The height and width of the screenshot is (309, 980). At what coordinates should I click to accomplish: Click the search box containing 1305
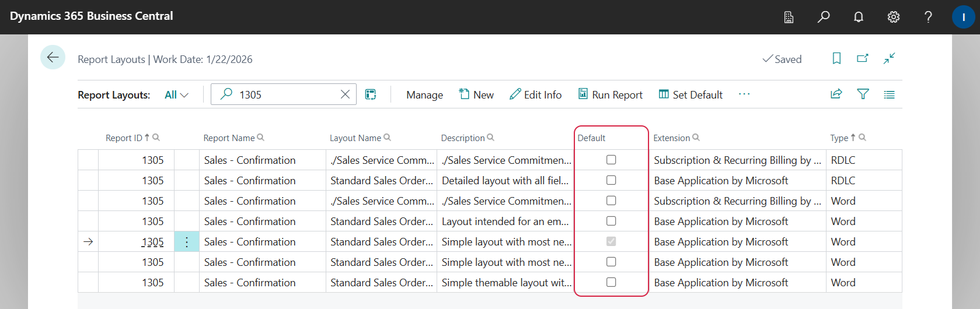pos(283,94)
